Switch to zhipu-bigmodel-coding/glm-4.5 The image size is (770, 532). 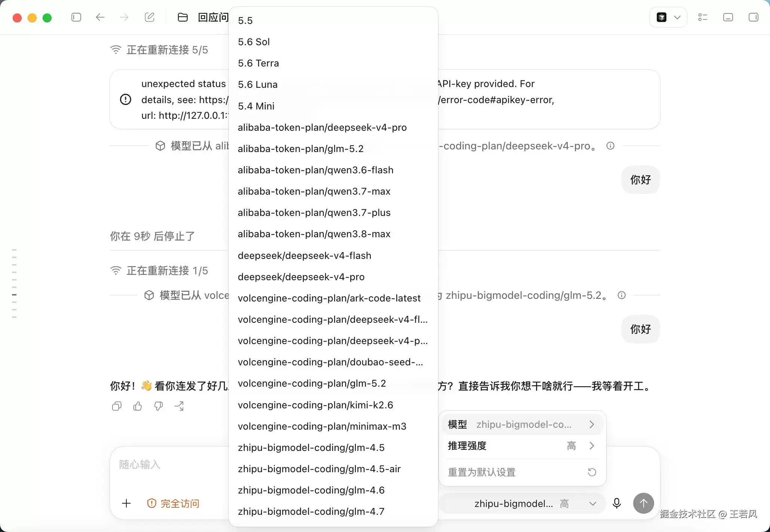click(x=333, y=448)
